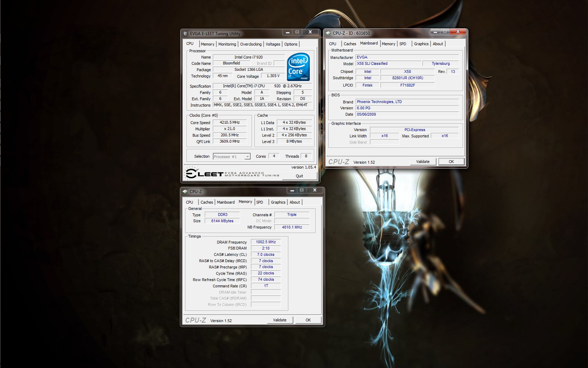Open Graphics tab in lower CPU-Z window
The image size is (588, 368).
[x=278, y=202]
